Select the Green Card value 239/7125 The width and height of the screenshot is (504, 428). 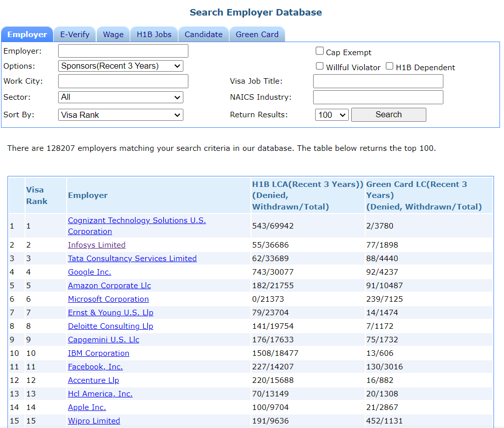(x=384, y=299)
